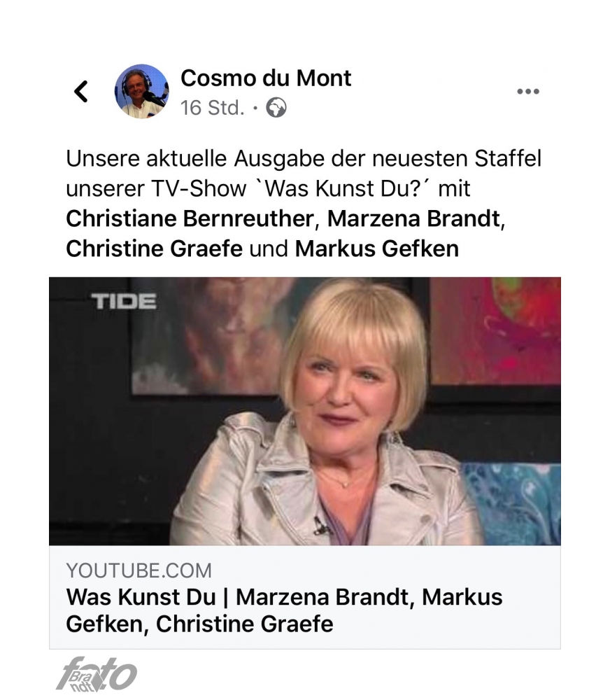This screenshot has height=700, width=610.
Task: Open Cosmo du Mont's profile picture
Action: click(x=141, y=92)
